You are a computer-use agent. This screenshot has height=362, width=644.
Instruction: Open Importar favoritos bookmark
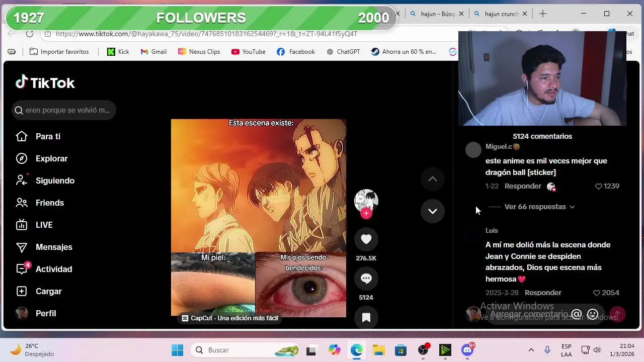tap(59, 52)
